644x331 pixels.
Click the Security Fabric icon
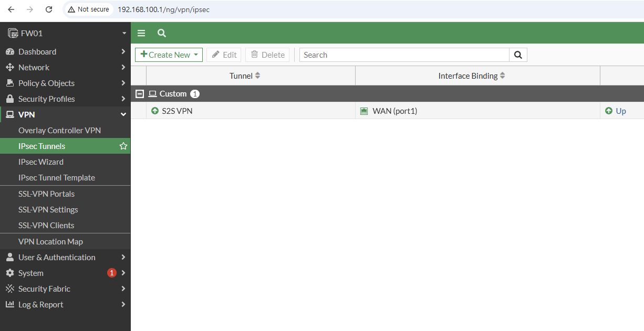tap(9, 289)
